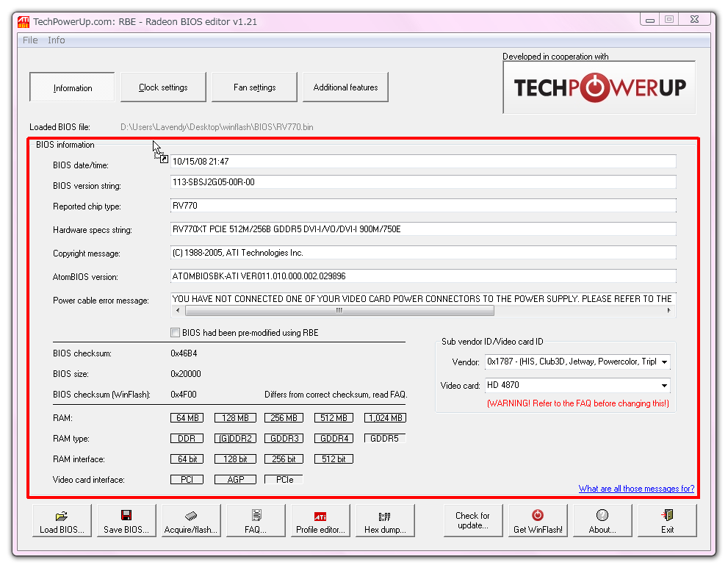Open Profile editor ATI icon

coord(320,516)
